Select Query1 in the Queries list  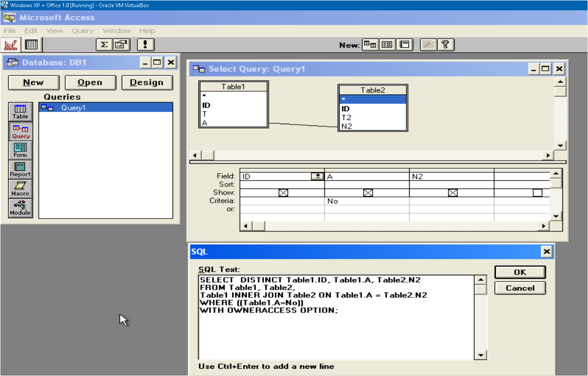pos(106,107)
